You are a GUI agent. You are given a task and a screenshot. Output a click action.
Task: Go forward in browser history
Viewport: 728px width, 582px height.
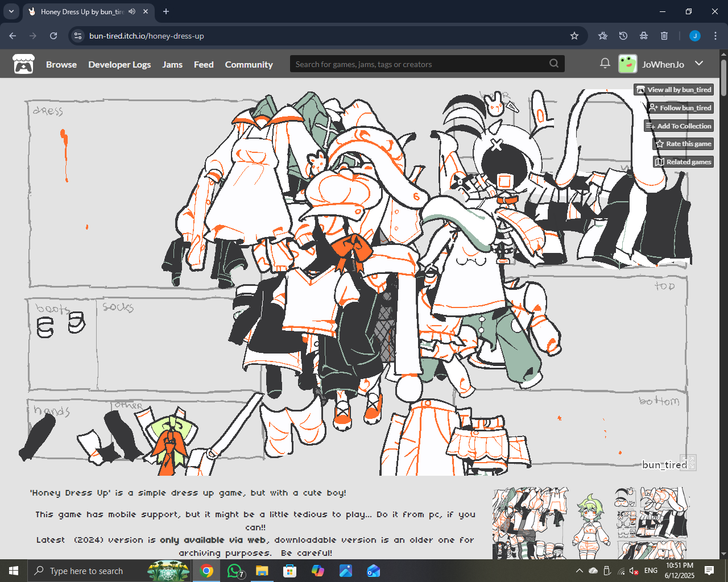[x=33, y=36]
